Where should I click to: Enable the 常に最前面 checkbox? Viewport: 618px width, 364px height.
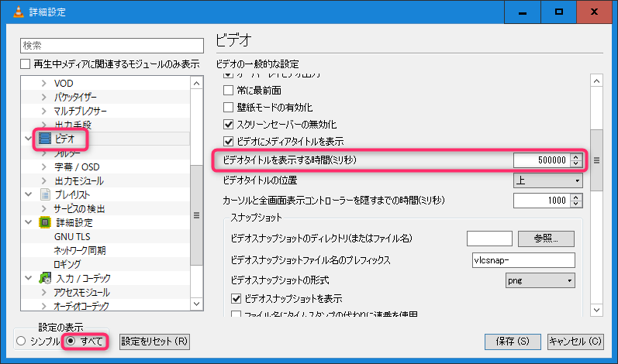tap(228, 90)
